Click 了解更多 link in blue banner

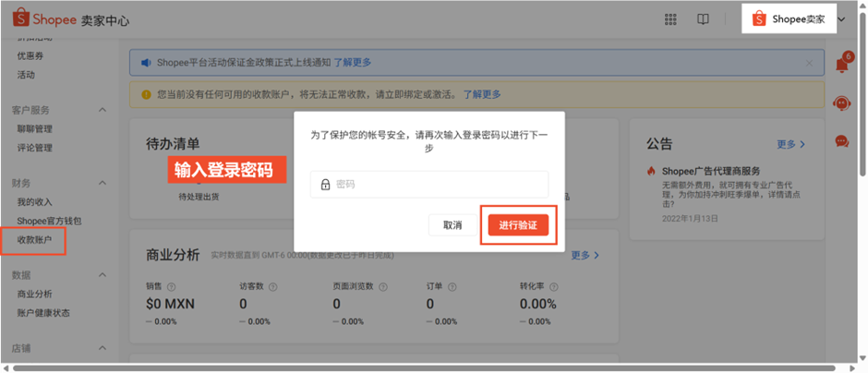tap(353, 63)
